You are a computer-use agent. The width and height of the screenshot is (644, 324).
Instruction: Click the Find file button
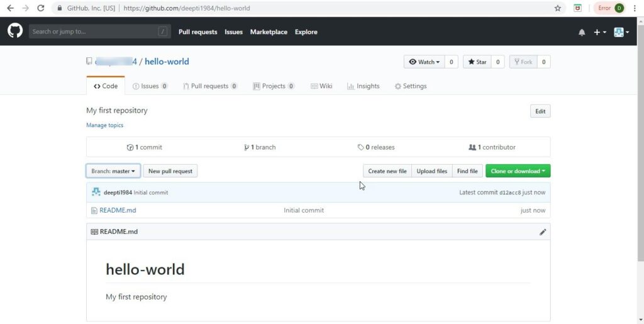(467, 171)
